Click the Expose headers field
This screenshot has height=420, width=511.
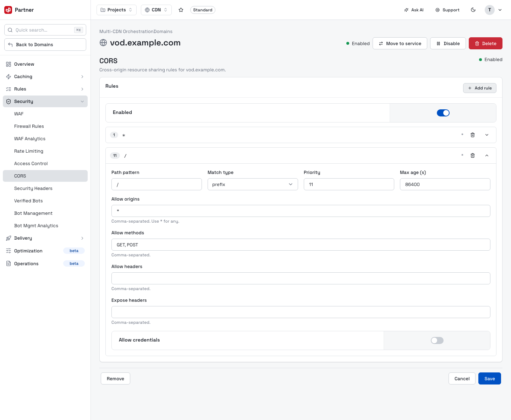(x=301, y=312)
